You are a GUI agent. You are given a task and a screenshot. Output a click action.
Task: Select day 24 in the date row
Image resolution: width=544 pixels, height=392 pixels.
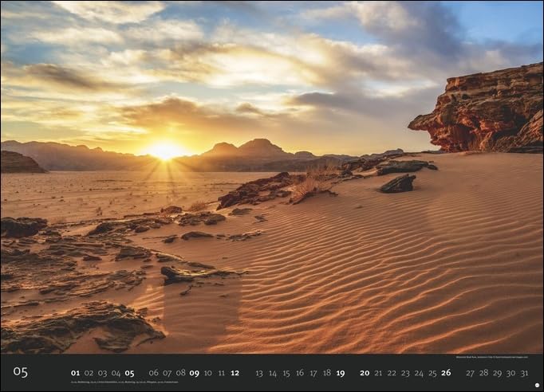419,374
